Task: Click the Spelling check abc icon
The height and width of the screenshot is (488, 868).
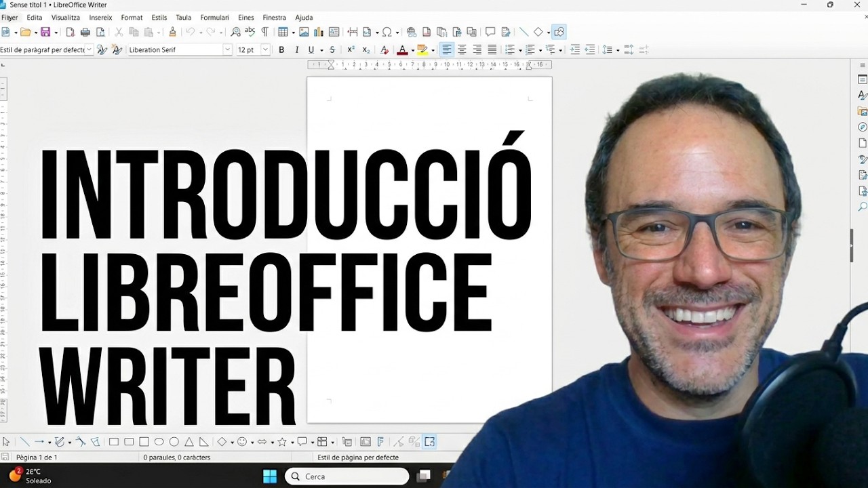Action: coord(250,32)
